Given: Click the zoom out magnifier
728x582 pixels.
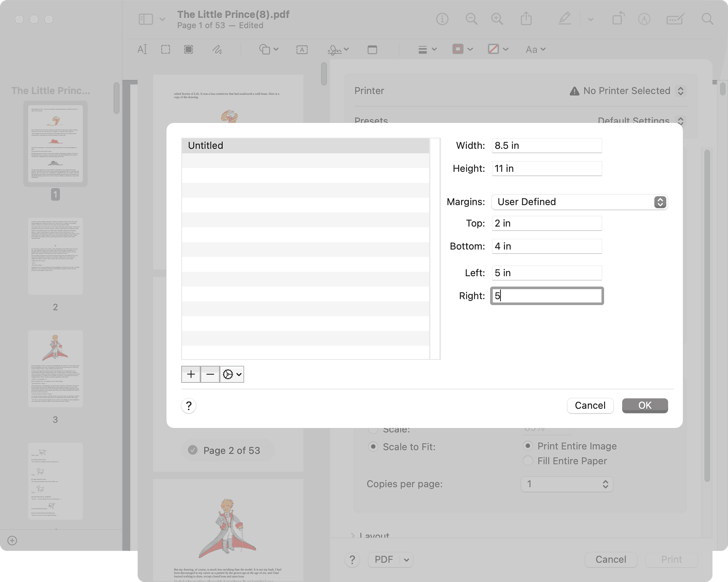Looking at the screenshot, I should tap(471, 19).
